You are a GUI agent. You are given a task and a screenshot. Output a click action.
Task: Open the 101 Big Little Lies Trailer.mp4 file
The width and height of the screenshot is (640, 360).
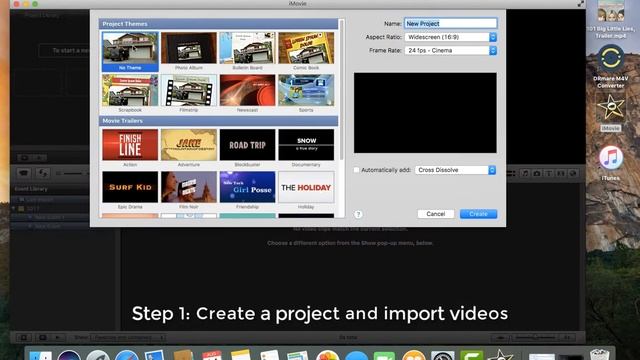[x=611, y=19]
